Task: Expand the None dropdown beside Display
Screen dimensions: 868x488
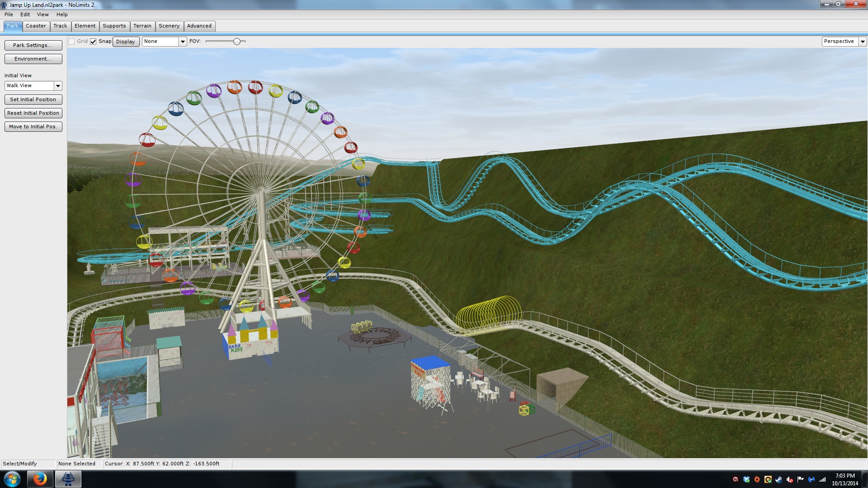Action: [x=183, y=42]
